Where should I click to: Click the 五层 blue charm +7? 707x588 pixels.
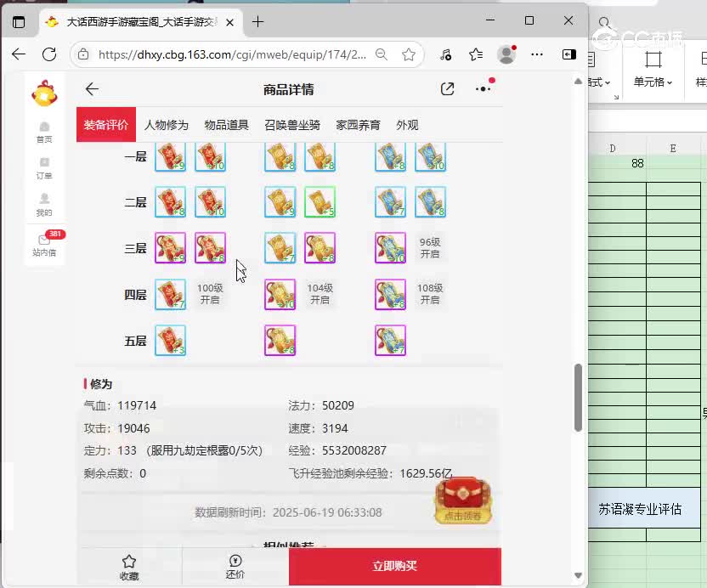coord(391,340)
